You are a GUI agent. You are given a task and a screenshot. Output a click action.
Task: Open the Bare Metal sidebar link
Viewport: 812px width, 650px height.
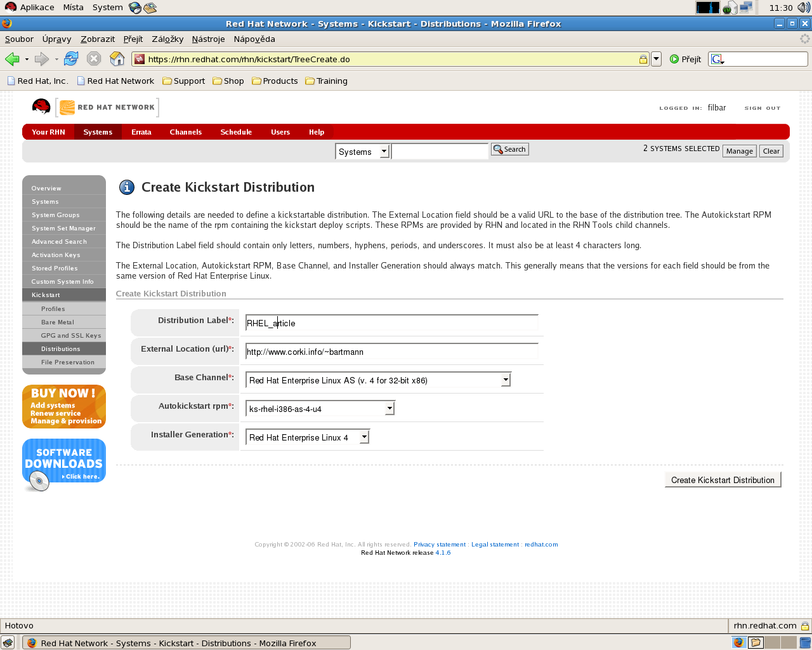tap(58, 322)
